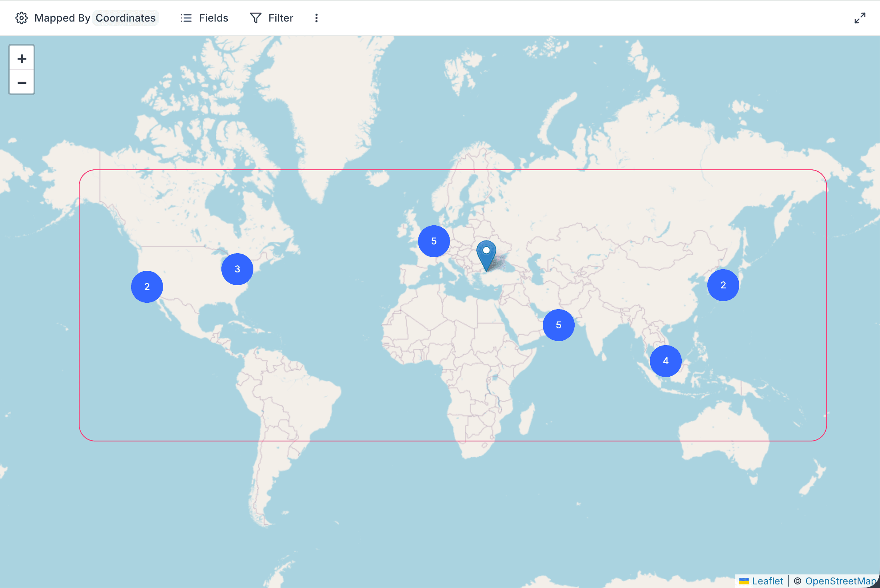Open the map settings gear icon

pyautogui.click(x=22, y=18)
